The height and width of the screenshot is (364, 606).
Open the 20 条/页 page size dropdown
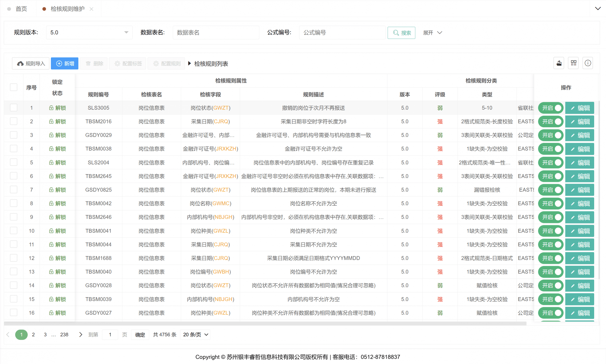[196, 335]
